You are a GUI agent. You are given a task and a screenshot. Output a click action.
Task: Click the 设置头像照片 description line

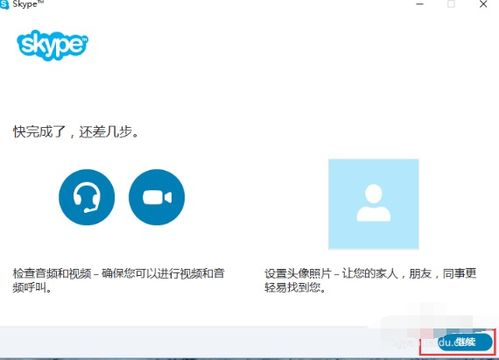point(370,273)
